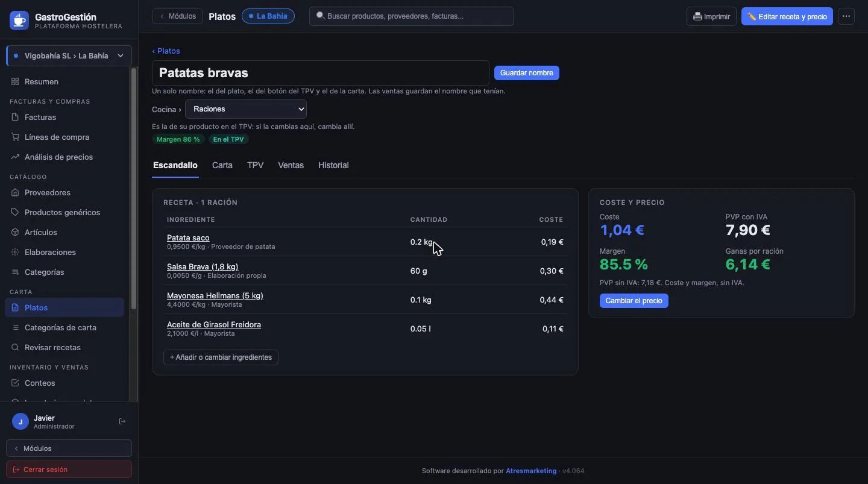Open Facturas via its document icon
The width and height of the screenshot is (868, 484).
point(15,117)
